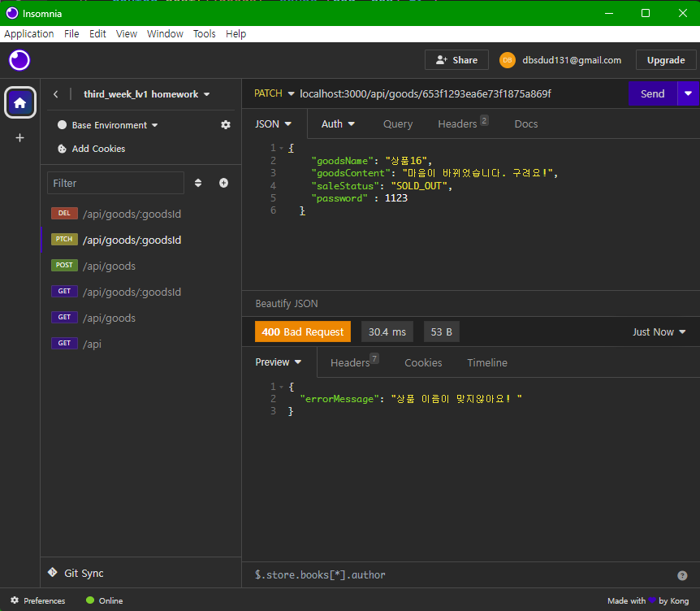The width and height of the screenshot is (700, 611).
Task: Click the Add Cookies cookie icon
Action: [x=62, y=149]
